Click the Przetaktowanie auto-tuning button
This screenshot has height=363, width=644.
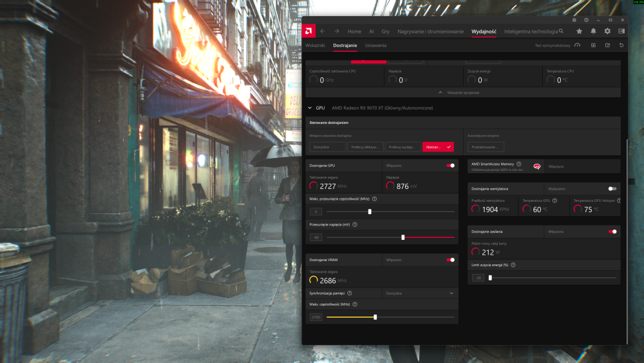click(x=486, y=147)
